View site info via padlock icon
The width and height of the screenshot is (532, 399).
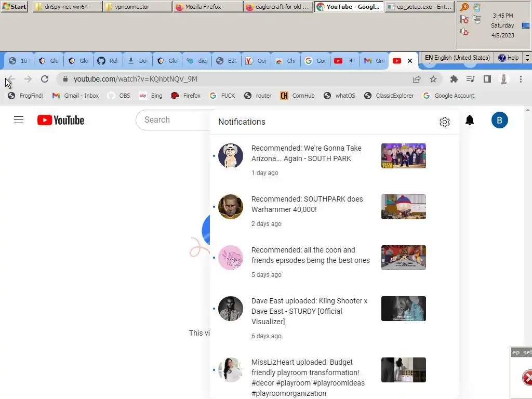pyautogui.click(x=65, y=79)
